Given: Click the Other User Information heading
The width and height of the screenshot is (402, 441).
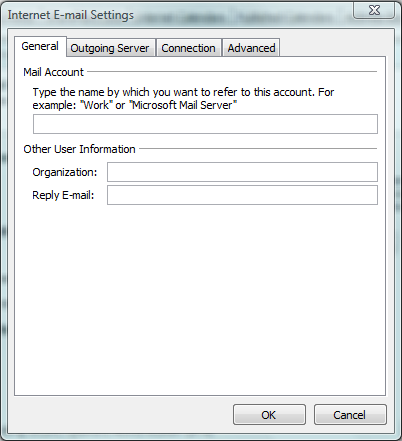Looking at the screenshot, I should coord(79,149).
